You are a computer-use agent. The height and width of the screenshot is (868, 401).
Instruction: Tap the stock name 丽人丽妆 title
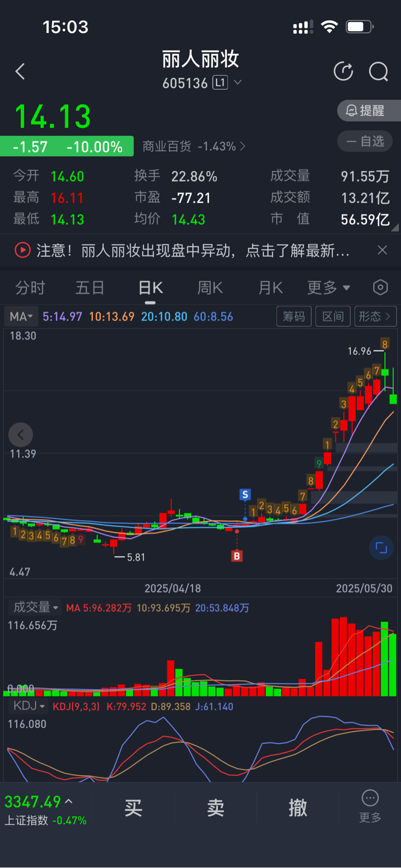click(200, 60)
